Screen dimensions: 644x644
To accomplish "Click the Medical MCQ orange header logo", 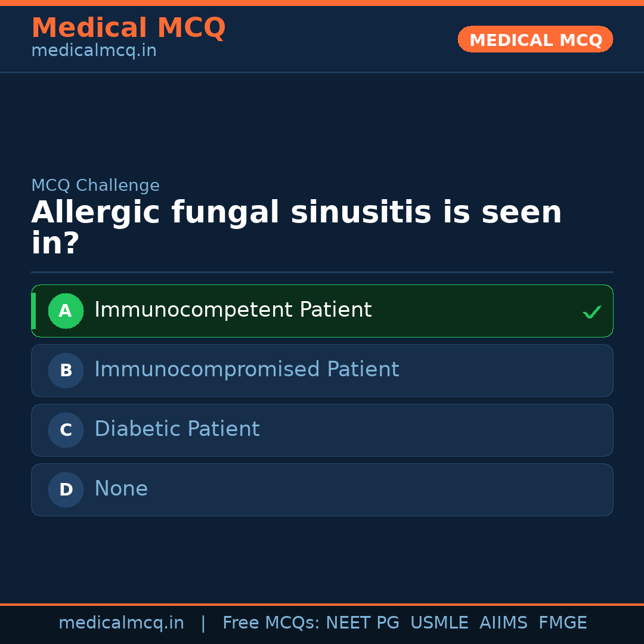I will pyautogui.click(x=128, y=28).
